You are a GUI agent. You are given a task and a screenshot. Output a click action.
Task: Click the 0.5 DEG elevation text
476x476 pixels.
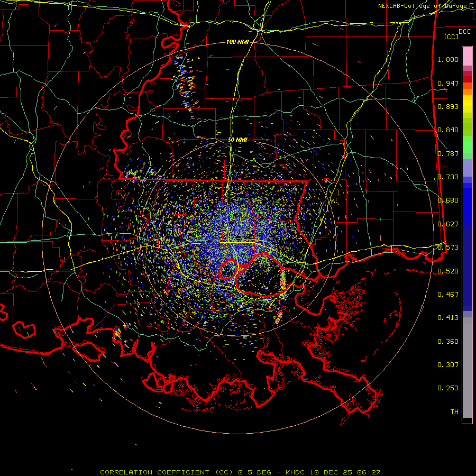point(255,472)
